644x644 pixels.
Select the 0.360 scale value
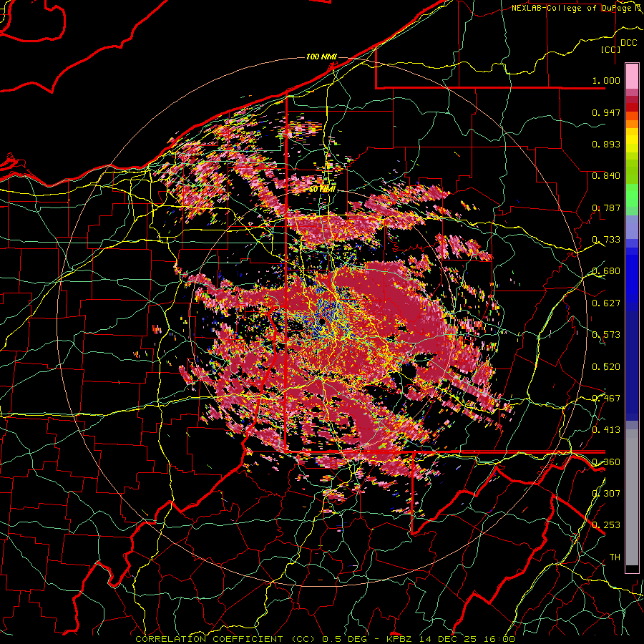tap(606, 462)
